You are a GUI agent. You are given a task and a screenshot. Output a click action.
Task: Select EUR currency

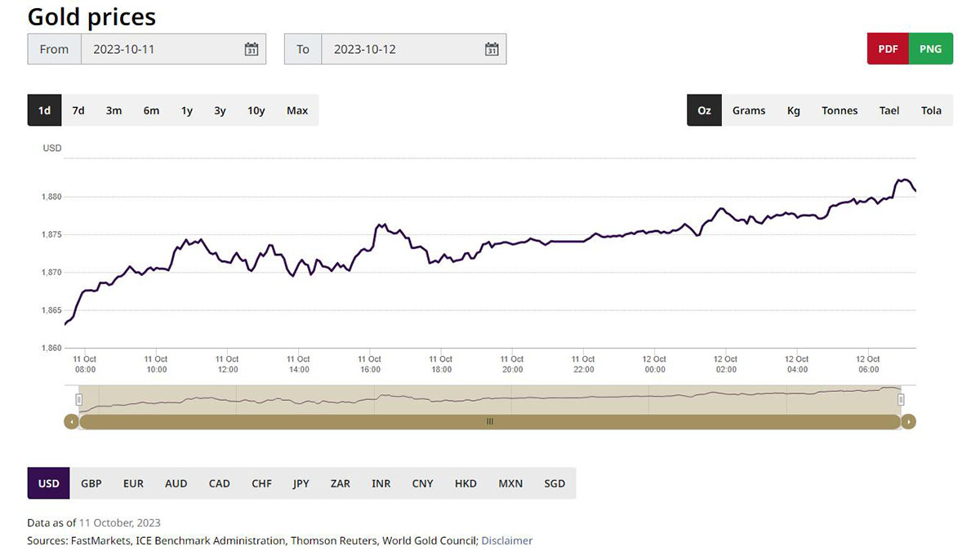[x=133, y=483]
